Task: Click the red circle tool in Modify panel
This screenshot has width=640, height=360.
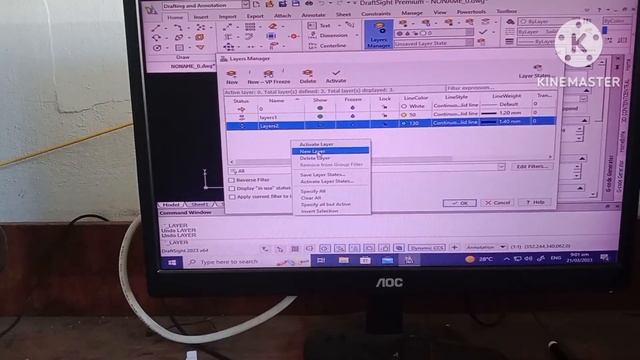Action: pos(293,36)
